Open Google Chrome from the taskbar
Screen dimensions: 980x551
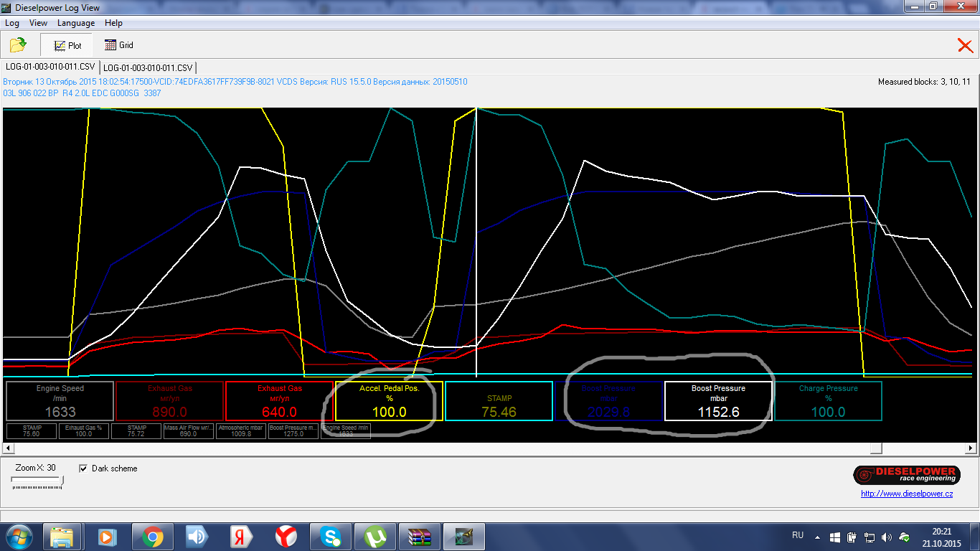click(x=151, y=537)
